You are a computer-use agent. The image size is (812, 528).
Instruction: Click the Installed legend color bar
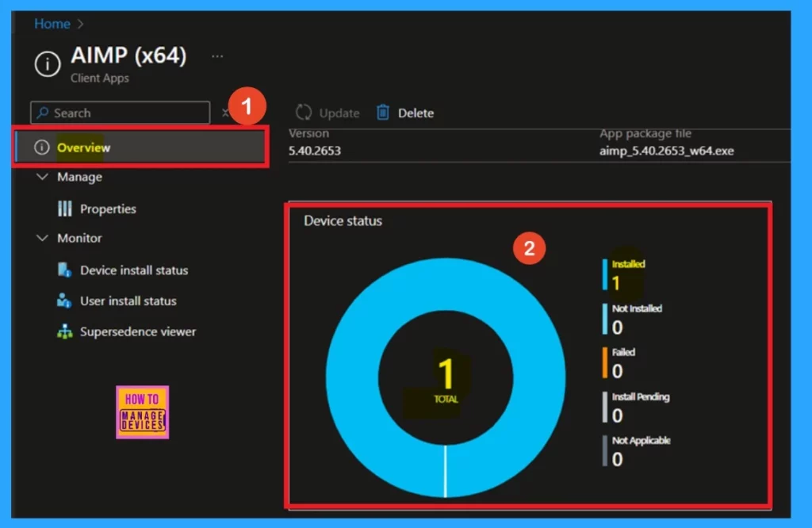pyautogui.click(x=604, y=274)
